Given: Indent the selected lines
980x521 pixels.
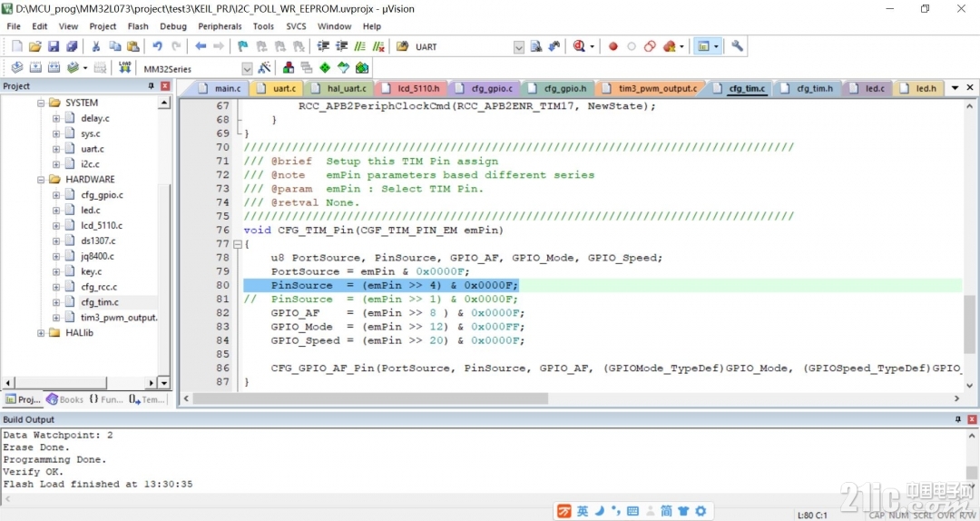Looking at the screenshot, I should pos(323,46).
